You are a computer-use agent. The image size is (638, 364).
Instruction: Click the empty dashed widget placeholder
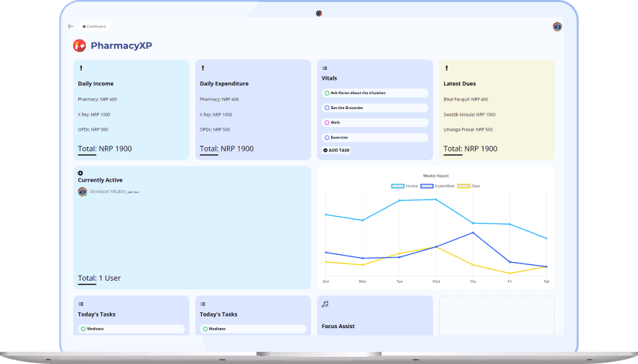[496, 315]
